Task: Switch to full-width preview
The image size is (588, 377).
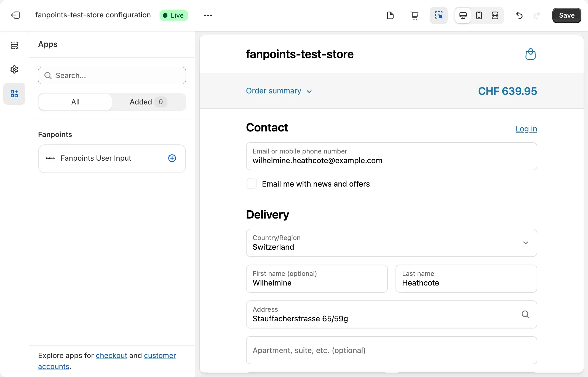Action: pyautogui.click(x=495, y=15)
